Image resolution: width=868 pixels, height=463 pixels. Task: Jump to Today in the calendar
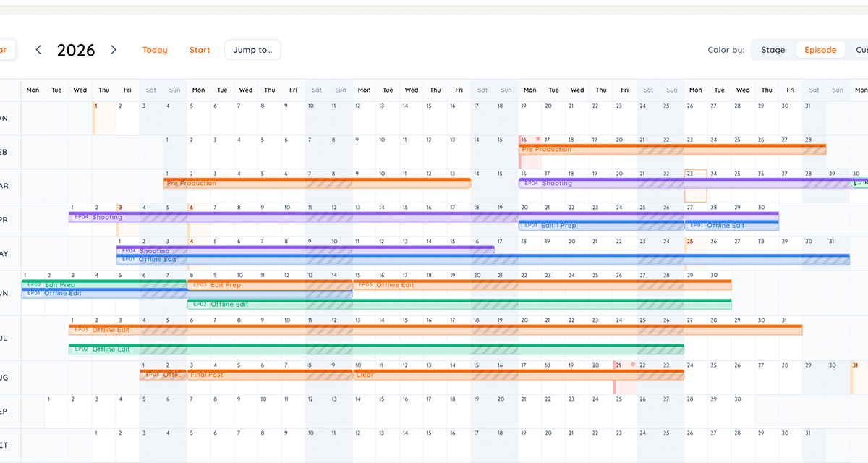pos(155,50)
